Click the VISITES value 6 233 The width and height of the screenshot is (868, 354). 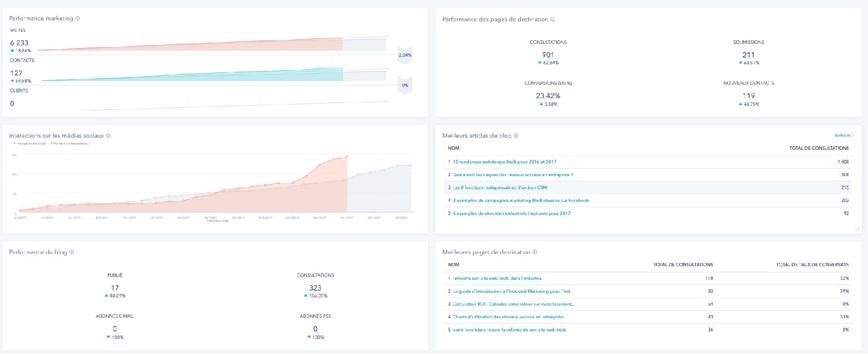(x=19, y=43)
